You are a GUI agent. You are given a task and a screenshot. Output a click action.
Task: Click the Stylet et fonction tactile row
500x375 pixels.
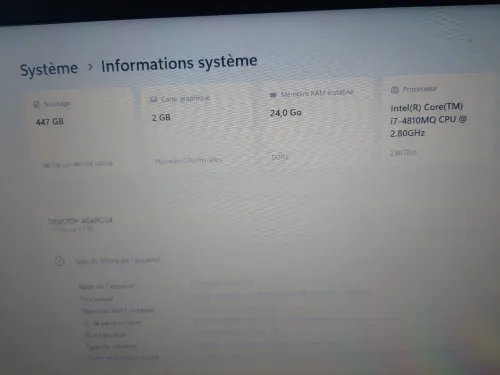click(123, 358)
